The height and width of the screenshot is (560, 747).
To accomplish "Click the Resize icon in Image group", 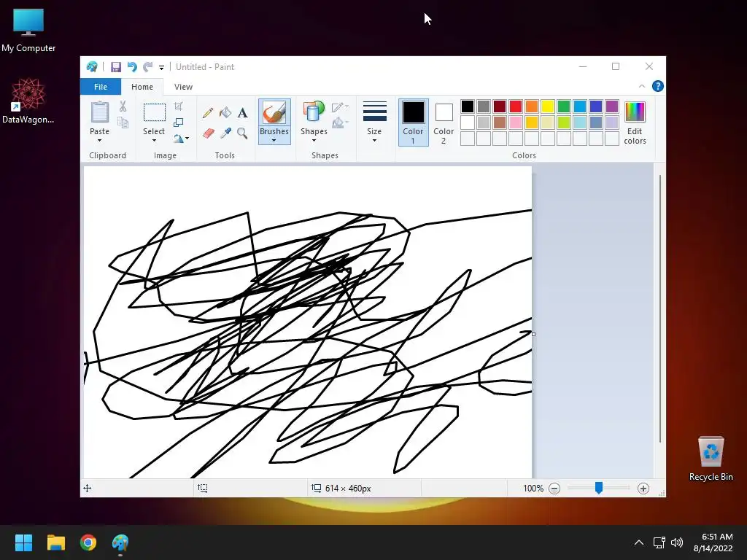I will pyautogui.click(x=179, y=122).
